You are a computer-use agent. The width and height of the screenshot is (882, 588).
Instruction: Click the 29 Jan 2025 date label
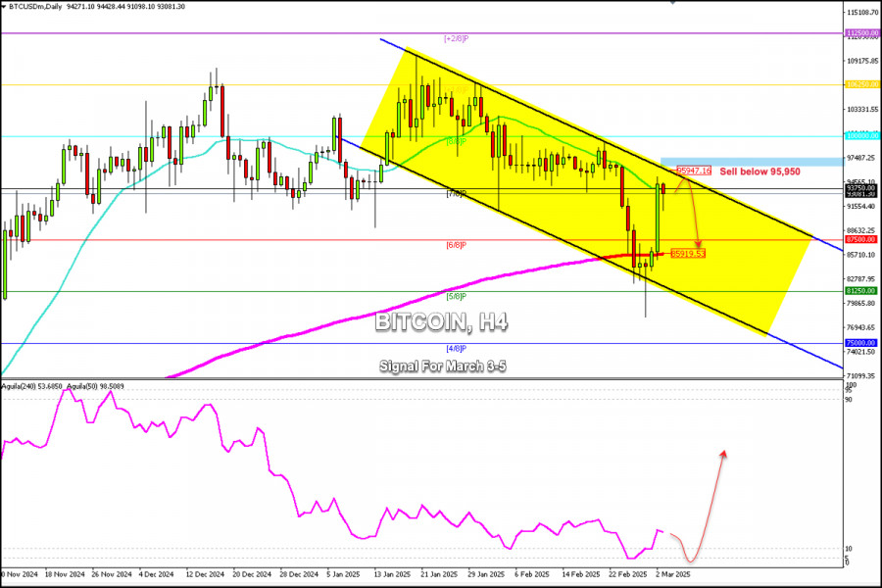coord(486,574)
